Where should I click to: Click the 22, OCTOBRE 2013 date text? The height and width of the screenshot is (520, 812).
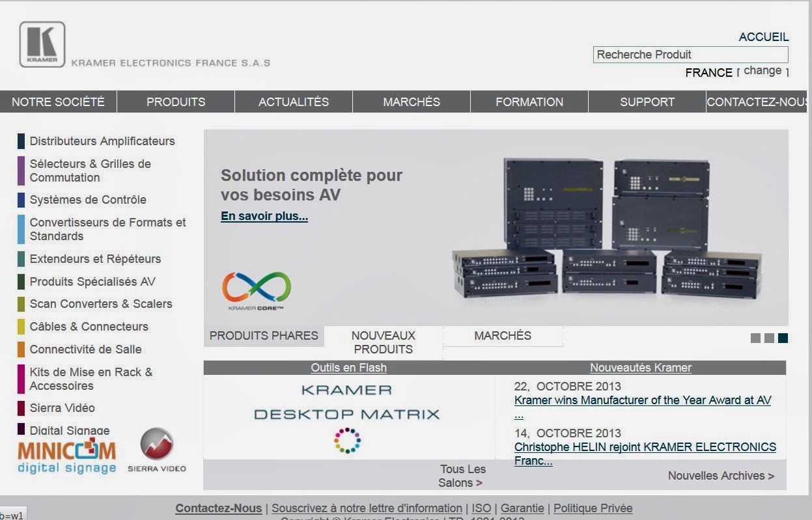(x=568, y=386)
